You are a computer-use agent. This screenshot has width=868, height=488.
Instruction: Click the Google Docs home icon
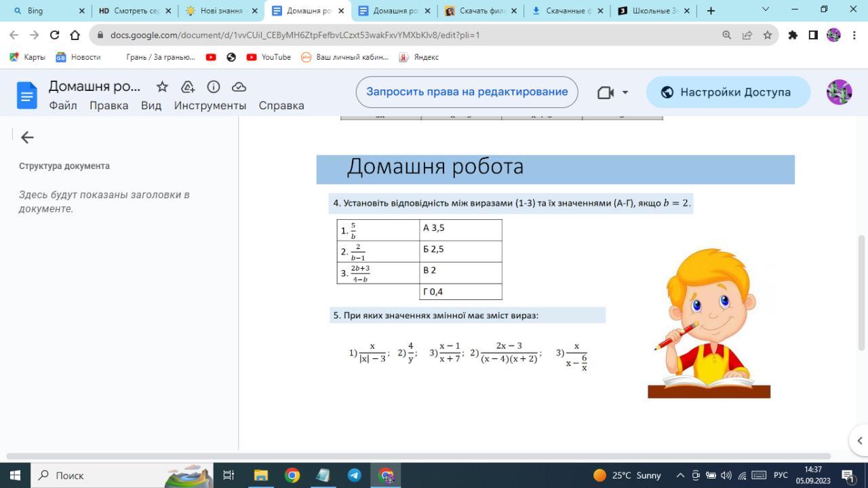pos(27,95)
